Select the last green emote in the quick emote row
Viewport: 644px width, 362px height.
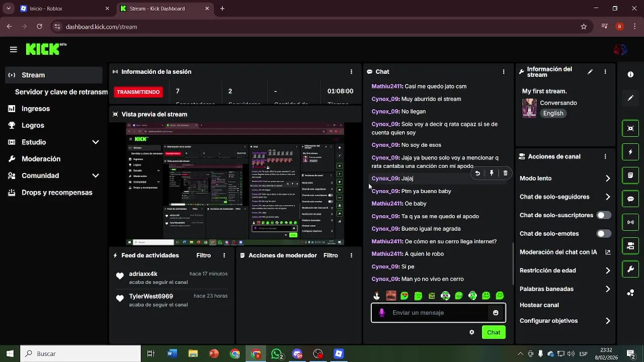(x=500, y=296)
